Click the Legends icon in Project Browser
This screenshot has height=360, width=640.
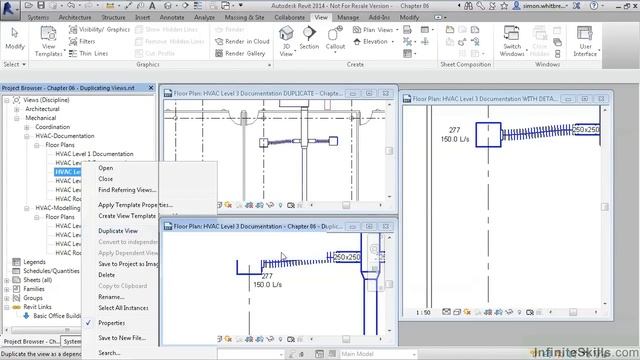(x=16, y=262)
